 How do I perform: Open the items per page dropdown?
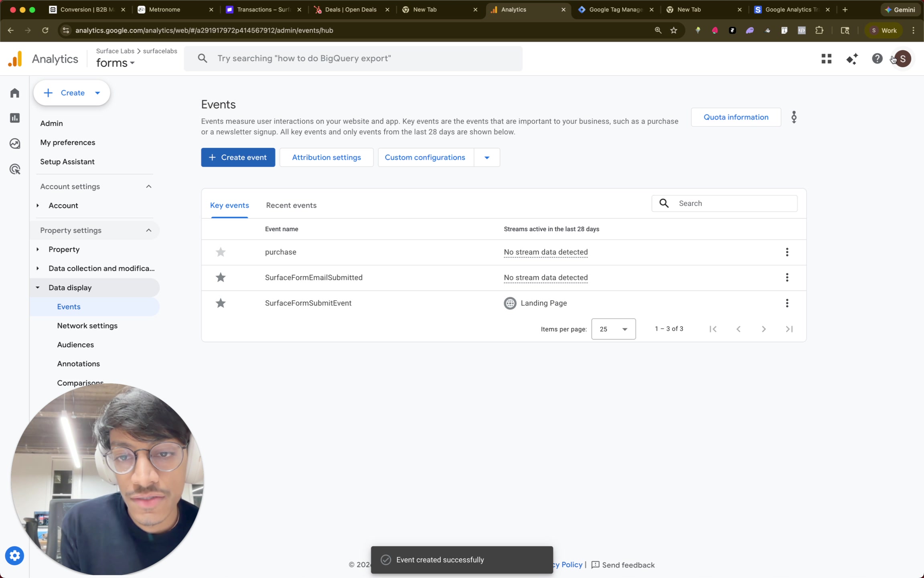click(x=613, y=329)
